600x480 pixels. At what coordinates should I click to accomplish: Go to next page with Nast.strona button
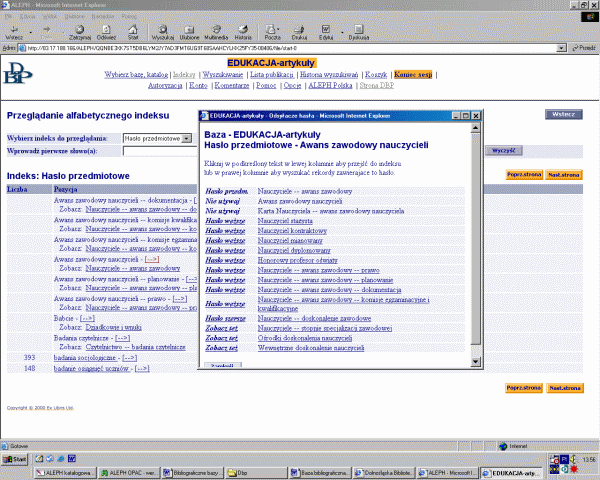(564, 175)
